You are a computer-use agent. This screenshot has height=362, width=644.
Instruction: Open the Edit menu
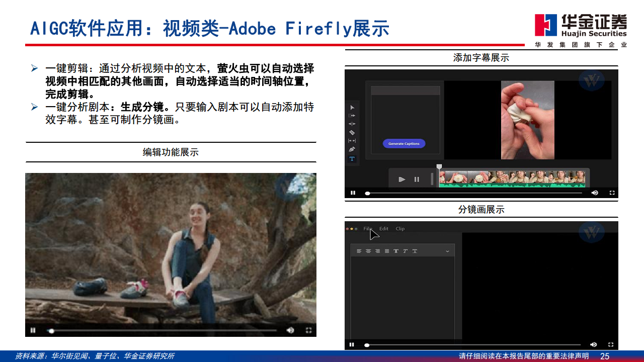(x=384, y=229)
